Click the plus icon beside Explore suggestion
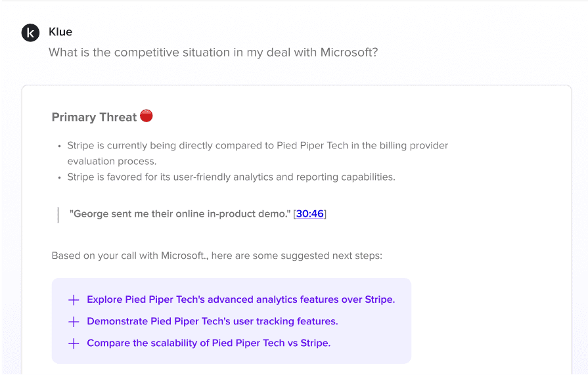Image resolution: width=588 pixels, height=375 pixels. point(74,300)
